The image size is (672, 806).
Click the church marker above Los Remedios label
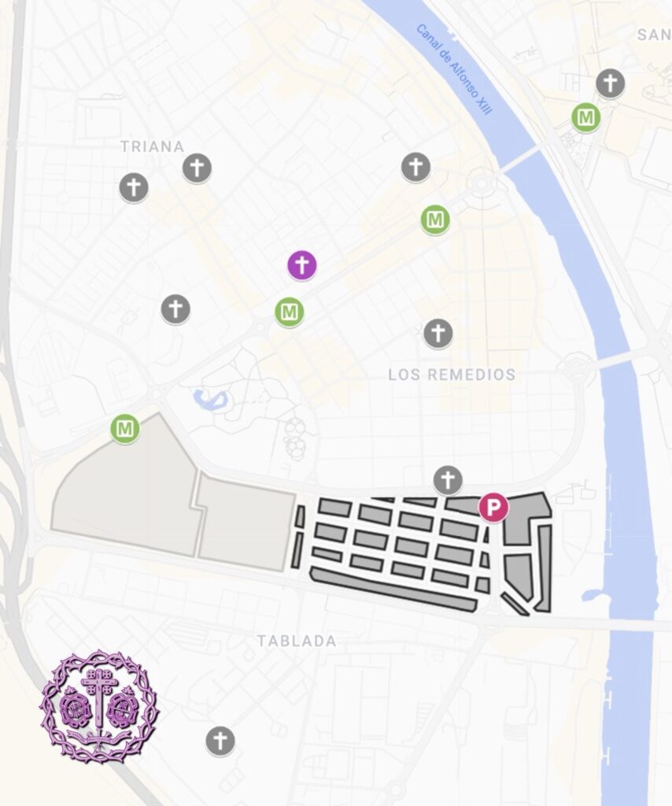point(438,333)
